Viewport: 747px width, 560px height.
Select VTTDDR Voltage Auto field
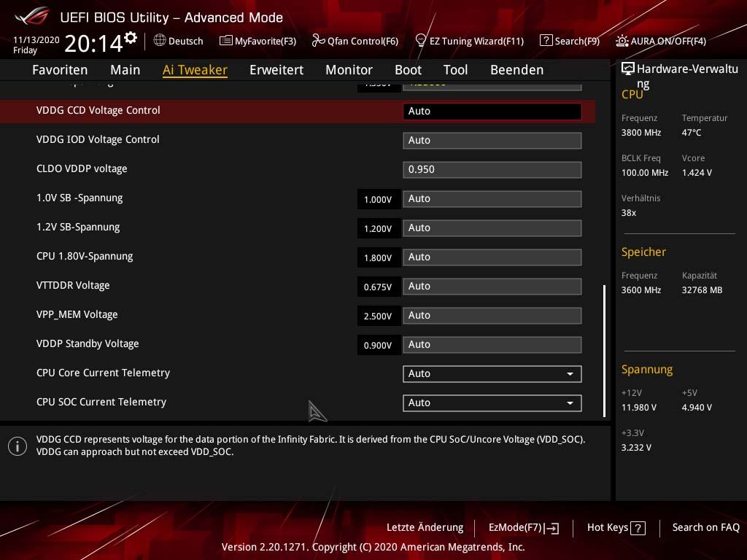(492, 286)
